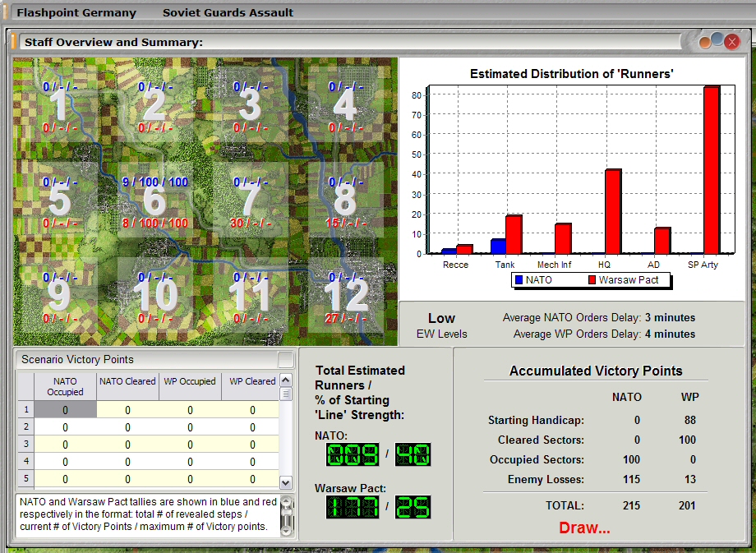The image size is (756, 553).
Task: Select map sector 10
Action: coord(154,295)
